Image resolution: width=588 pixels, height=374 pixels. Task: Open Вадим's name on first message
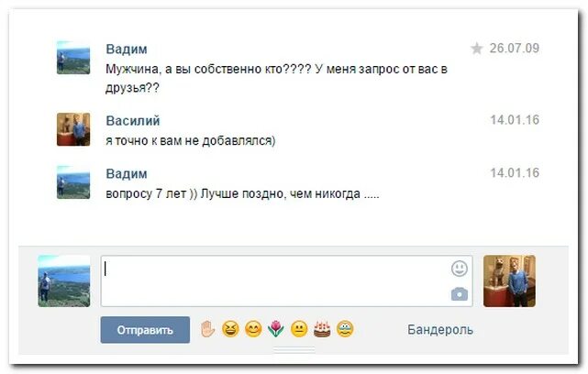(127, 49)
